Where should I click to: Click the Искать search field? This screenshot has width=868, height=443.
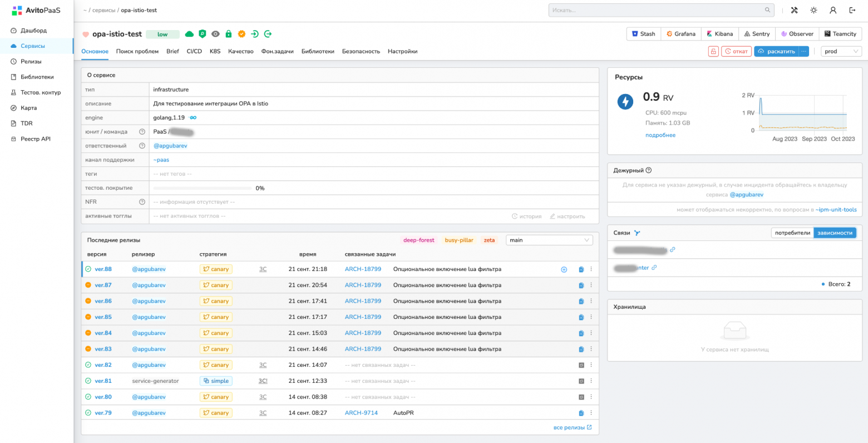point(662,10)
